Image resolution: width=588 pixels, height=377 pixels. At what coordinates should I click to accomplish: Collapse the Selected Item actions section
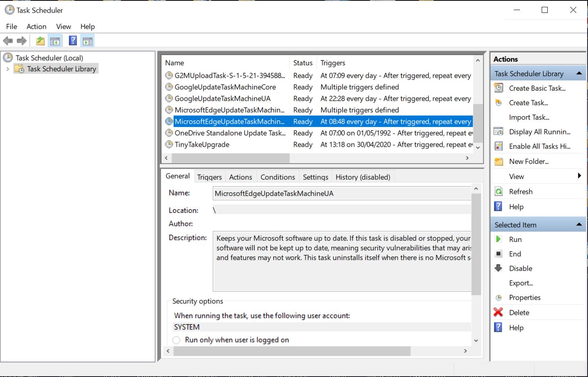point(579,225)
